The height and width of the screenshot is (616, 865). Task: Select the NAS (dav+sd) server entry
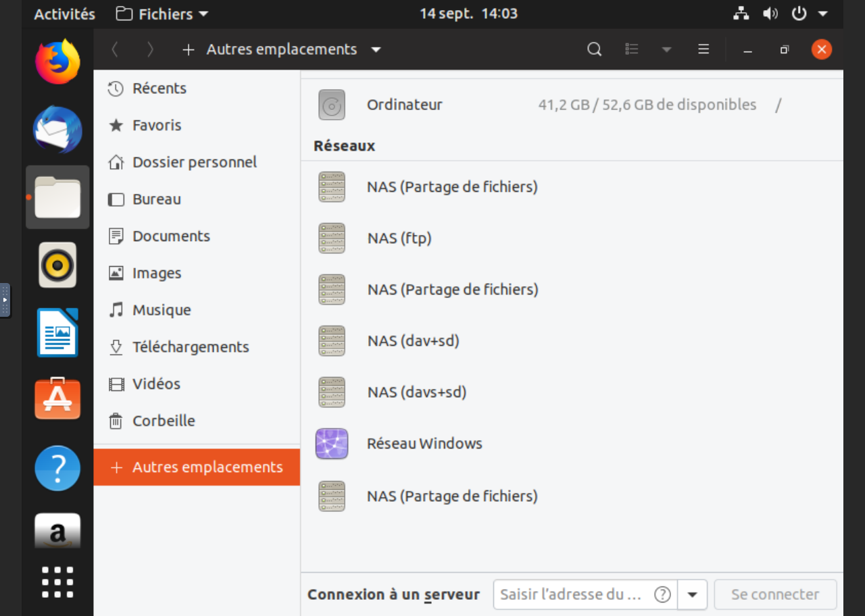(x=413, y=340)
